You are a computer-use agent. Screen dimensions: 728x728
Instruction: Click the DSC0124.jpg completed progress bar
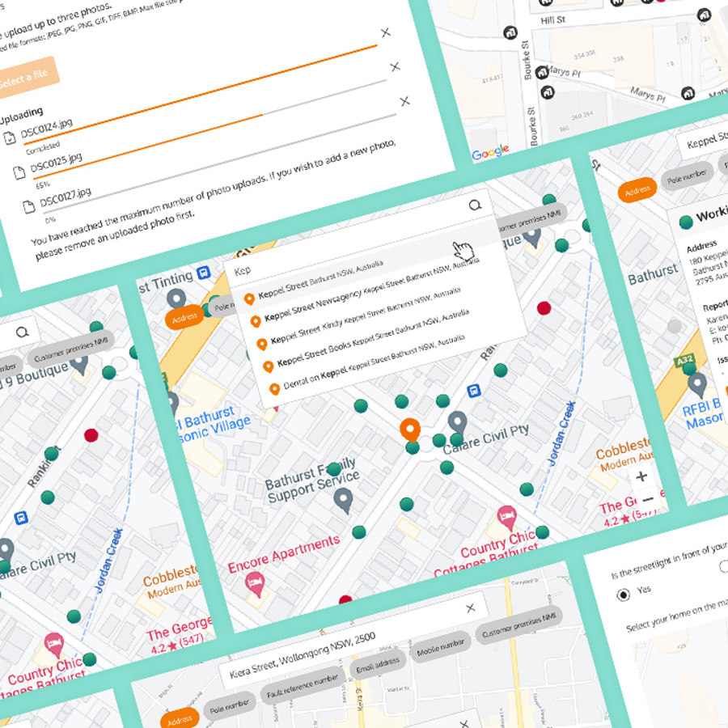(200, 95)
